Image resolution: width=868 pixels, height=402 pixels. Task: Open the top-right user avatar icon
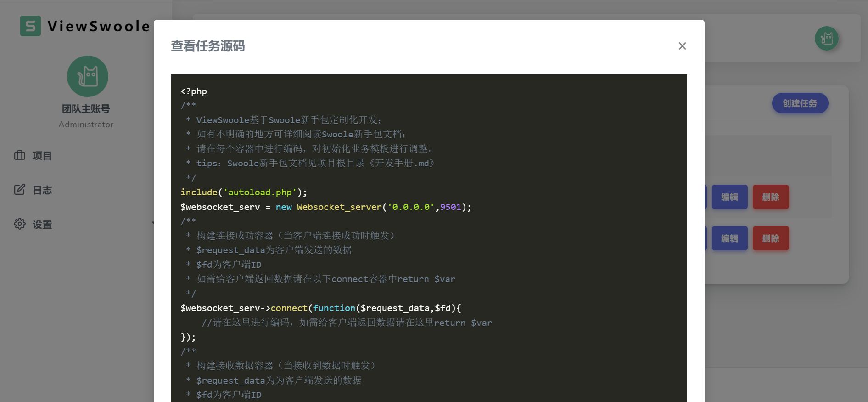click(827, 38)
